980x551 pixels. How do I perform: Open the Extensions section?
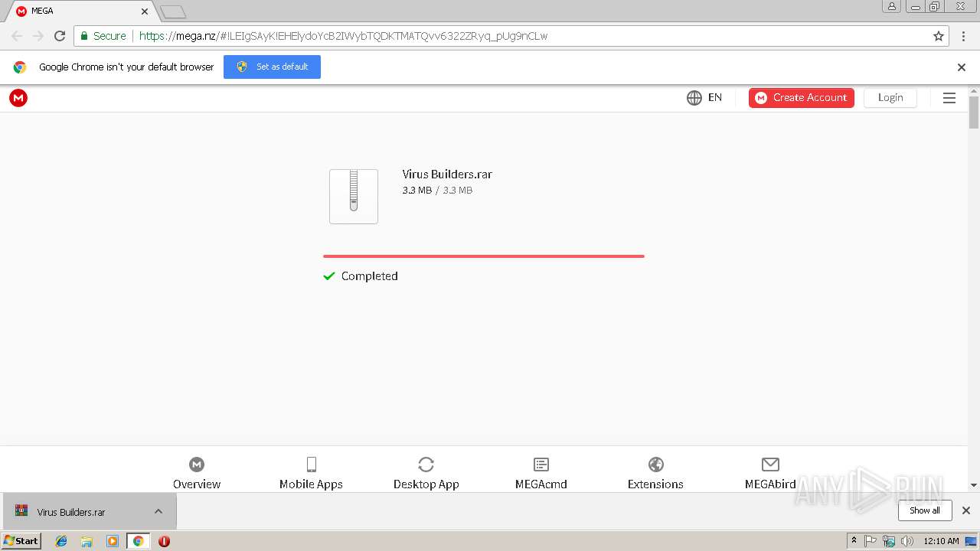[655, 473]
